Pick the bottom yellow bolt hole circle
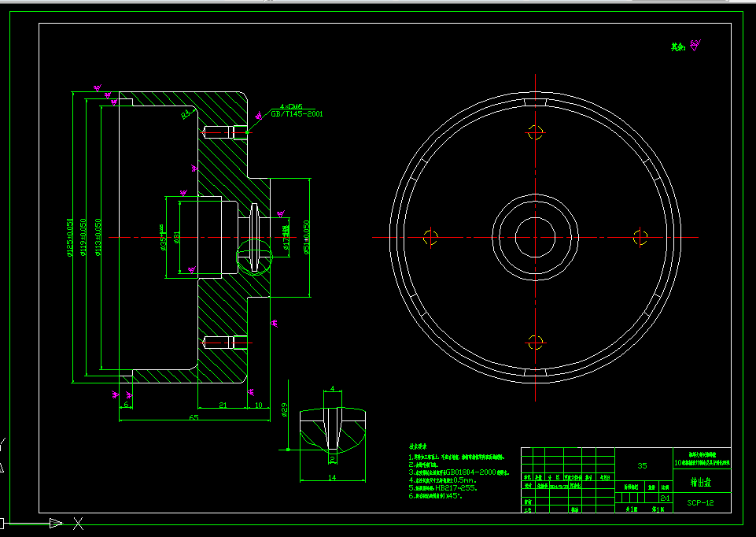756x537 pixels. point(535,343)
